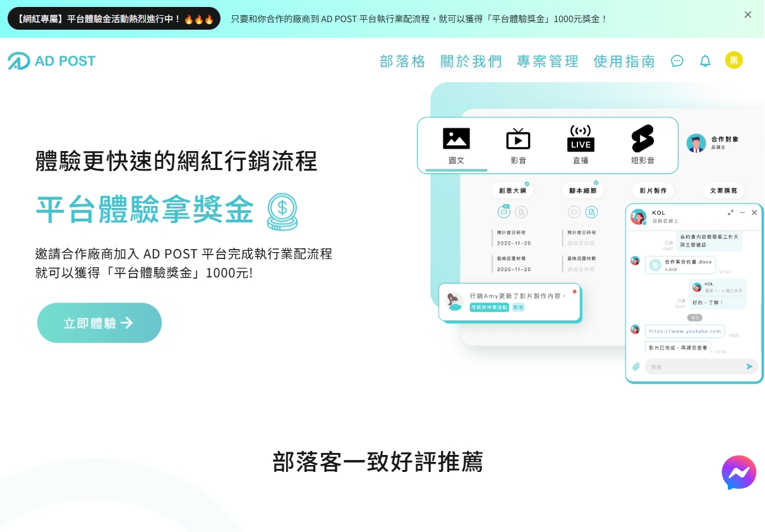Click the 影音 tag in the notification card

[518, 307]
